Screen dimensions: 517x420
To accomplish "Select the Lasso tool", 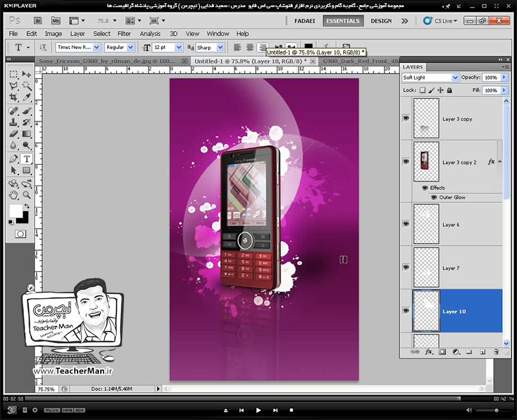I will [13, 86].
